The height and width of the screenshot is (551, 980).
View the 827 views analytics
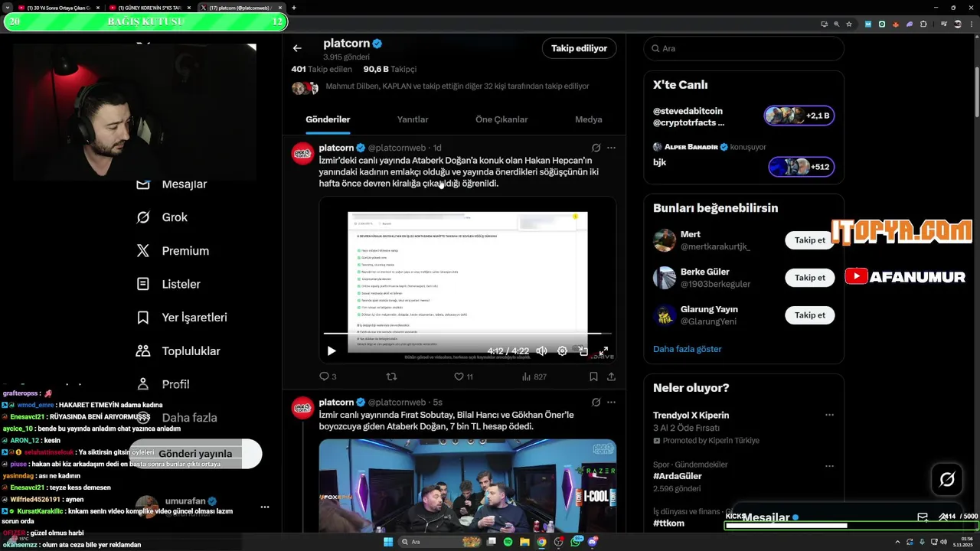tap(534, 377)
